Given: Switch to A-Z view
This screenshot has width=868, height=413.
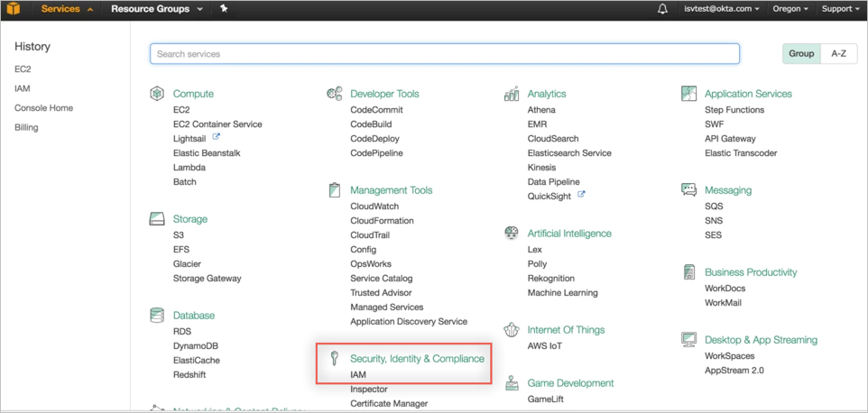Looking at the screenshot, I should pos(838,54).
